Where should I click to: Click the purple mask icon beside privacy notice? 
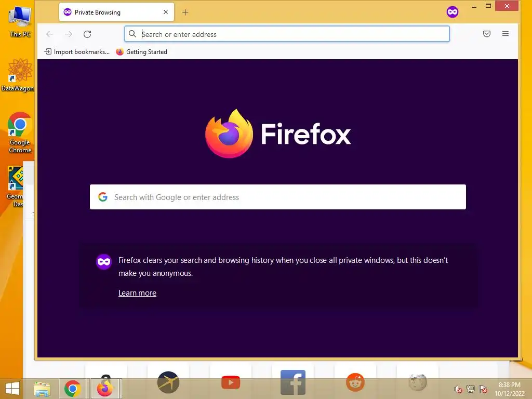tap(104, 262)
